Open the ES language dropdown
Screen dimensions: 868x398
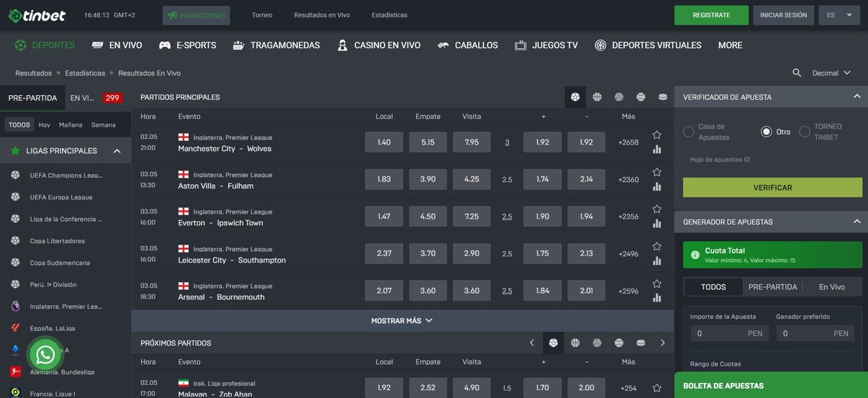tap(839, 15)
